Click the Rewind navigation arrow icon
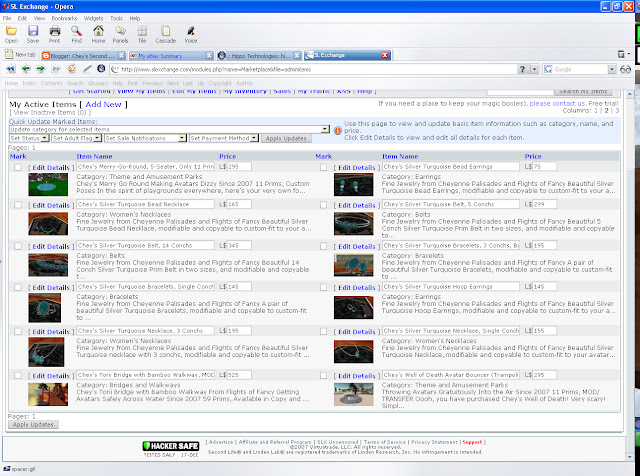Screen dimensions: 640x476 (x=11, y=69)
